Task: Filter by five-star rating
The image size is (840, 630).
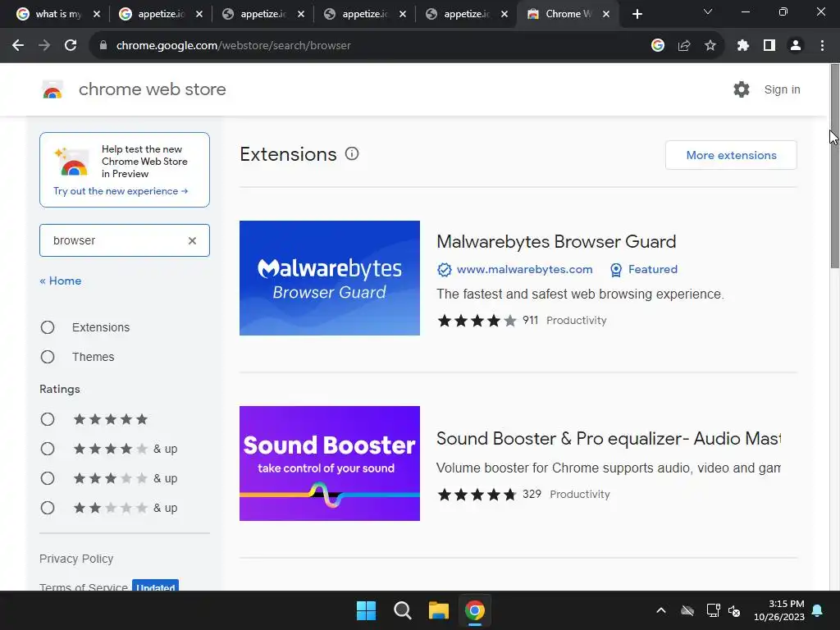Action: click(x=48, y=419)
